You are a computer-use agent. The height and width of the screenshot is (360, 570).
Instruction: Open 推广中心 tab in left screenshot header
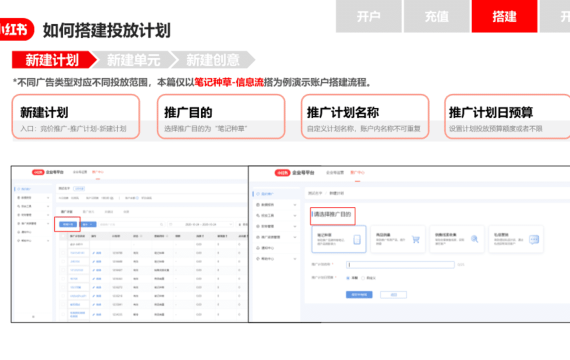coord(98,172)
